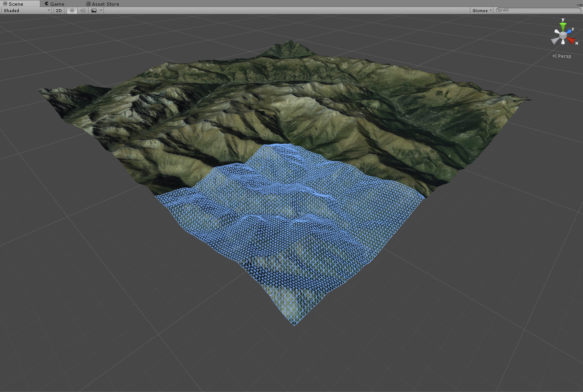Viewport: 583px width, 392px height.
Task: Click the bottom white gizmo cone
Action: click(563, 42)
